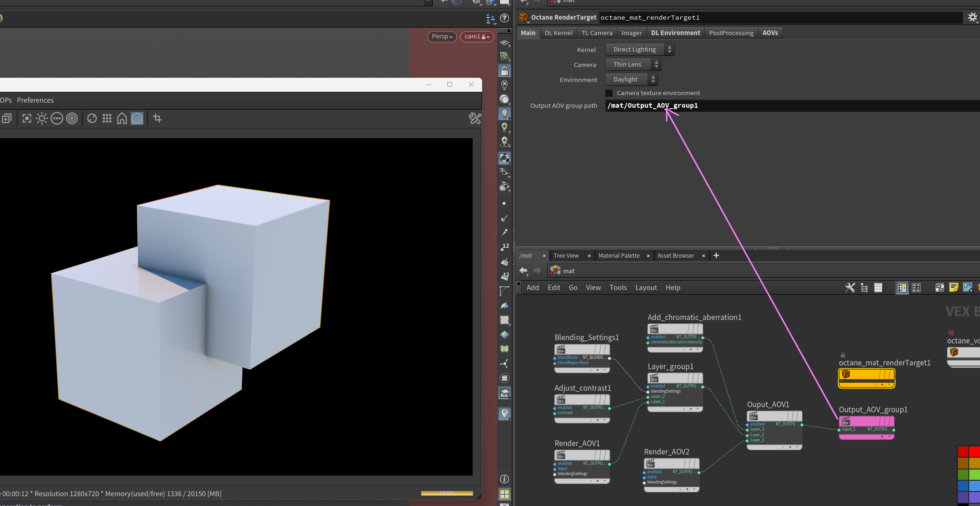Click the grid dots icon in render toolbar
Image resolution: width=980 pixels, height=506 pixels.
(x=107, y=119)
